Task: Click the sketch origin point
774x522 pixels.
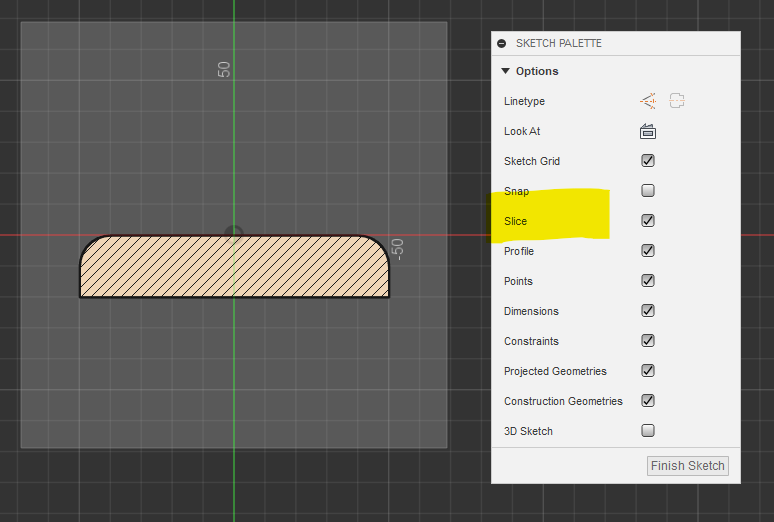Action: (x=234, y=236)
